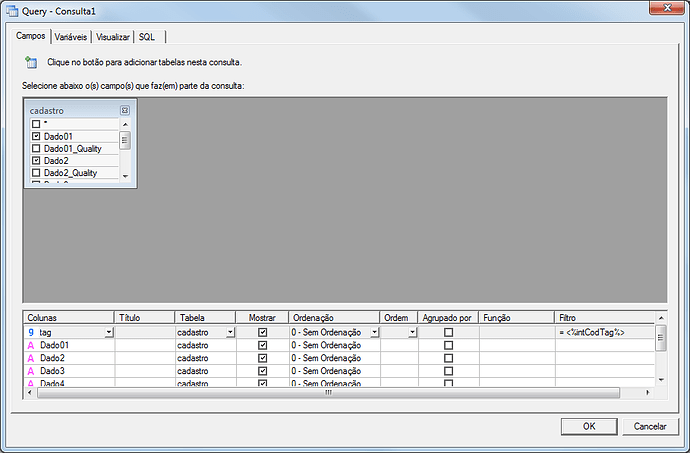
Task: Click the cadastro field list scrollbar thumb
Action: point(125,140)
